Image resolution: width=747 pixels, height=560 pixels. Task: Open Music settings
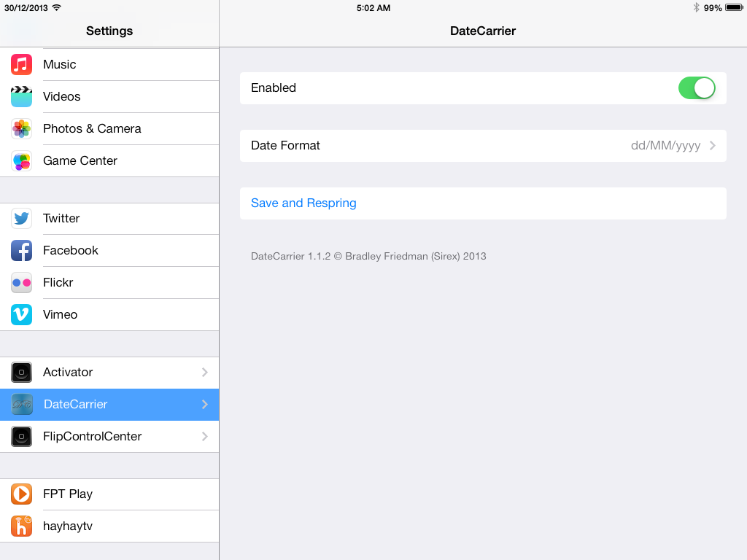[x=109, y=64]
